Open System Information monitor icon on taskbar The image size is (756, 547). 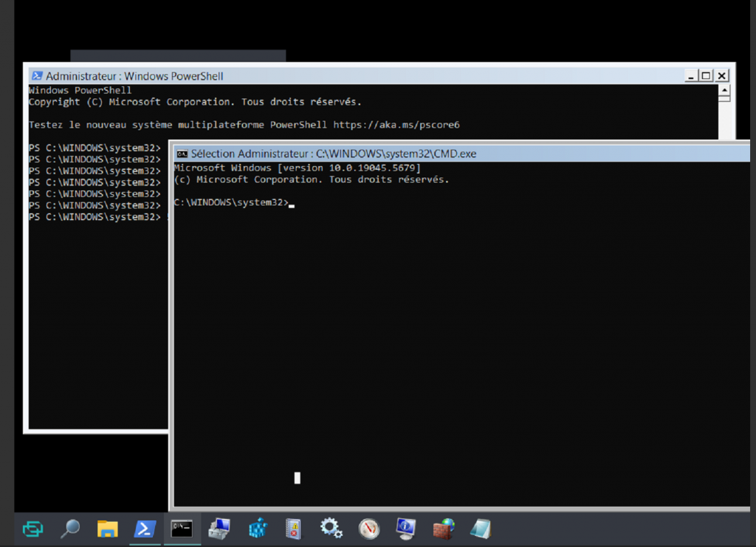(406, 529)
